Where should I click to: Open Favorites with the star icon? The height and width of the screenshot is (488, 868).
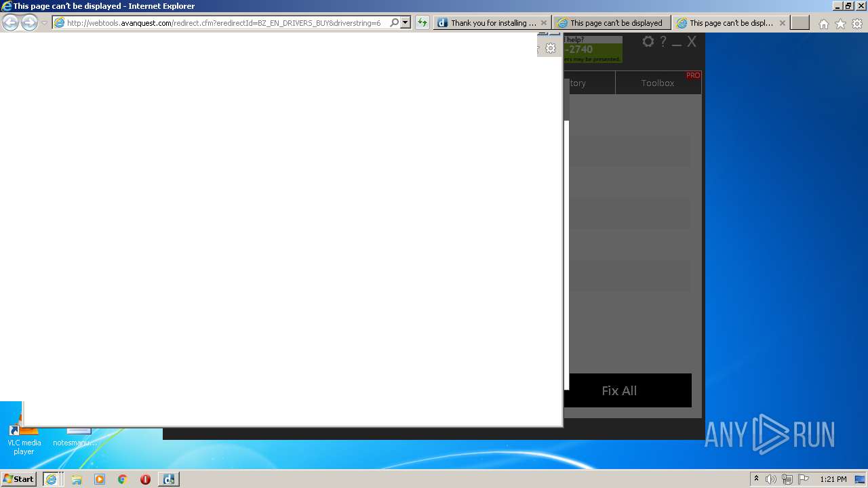coord(840,24)
